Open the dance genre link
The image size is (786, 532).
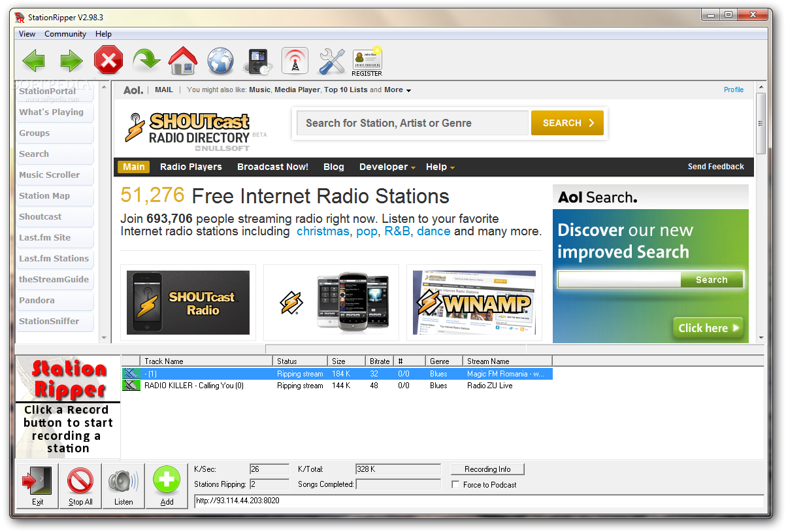434,231
